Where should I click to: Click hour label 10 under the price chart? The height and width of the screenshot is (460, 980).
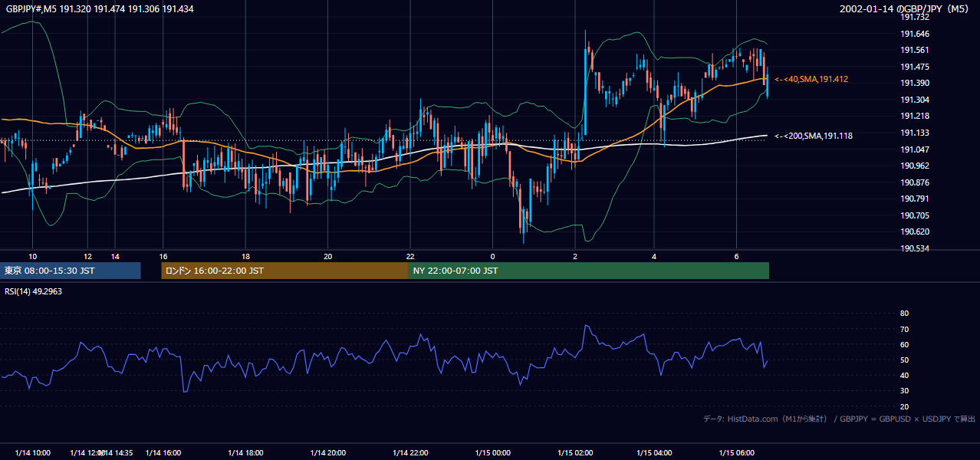32,256
